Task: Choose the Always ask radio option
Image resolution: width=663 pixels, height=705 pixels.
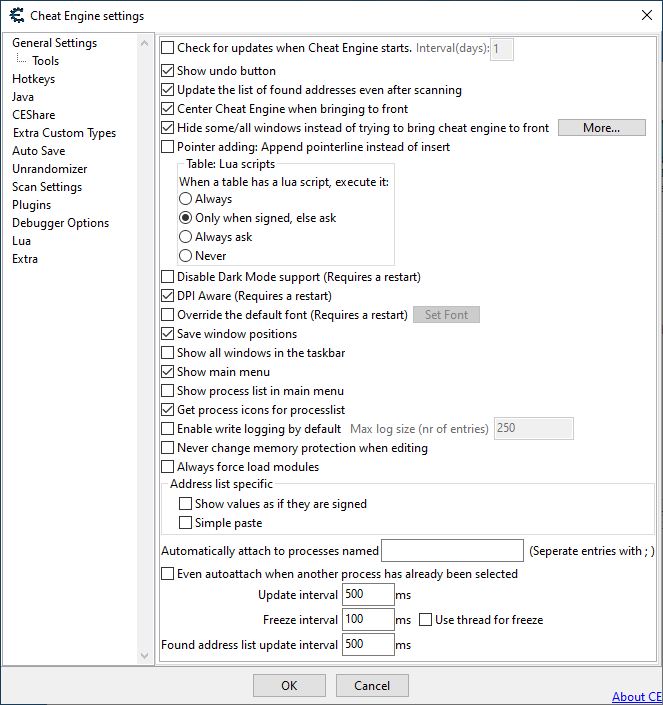Action: 185,236
